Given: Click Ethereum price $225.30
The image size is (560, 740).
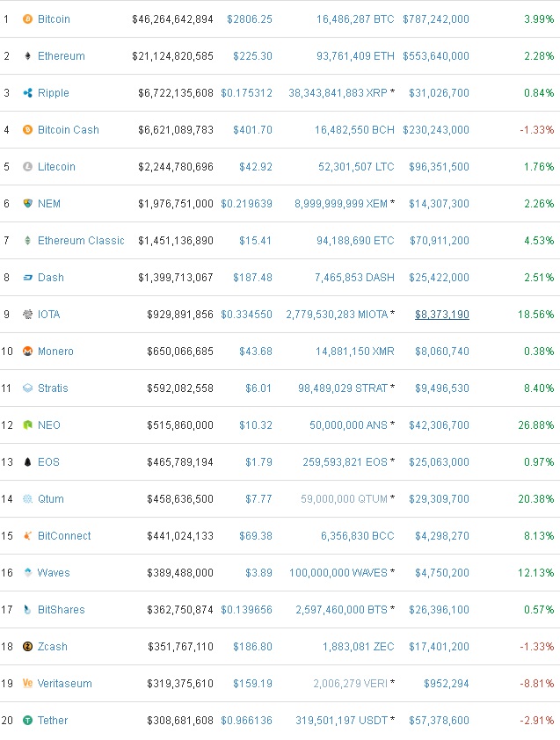Looking at the screenshot, I should (252, 55).
